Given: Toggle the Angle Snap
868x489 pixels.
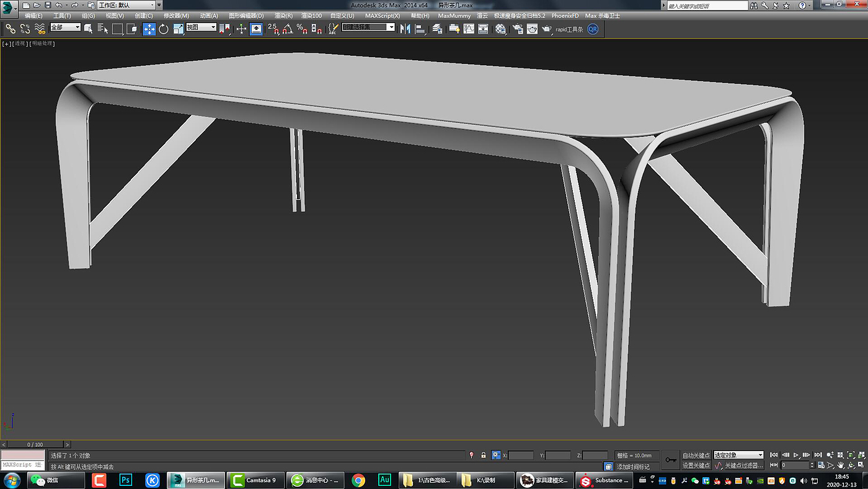Looking at the screenshot, I should (x=288, y=29).
